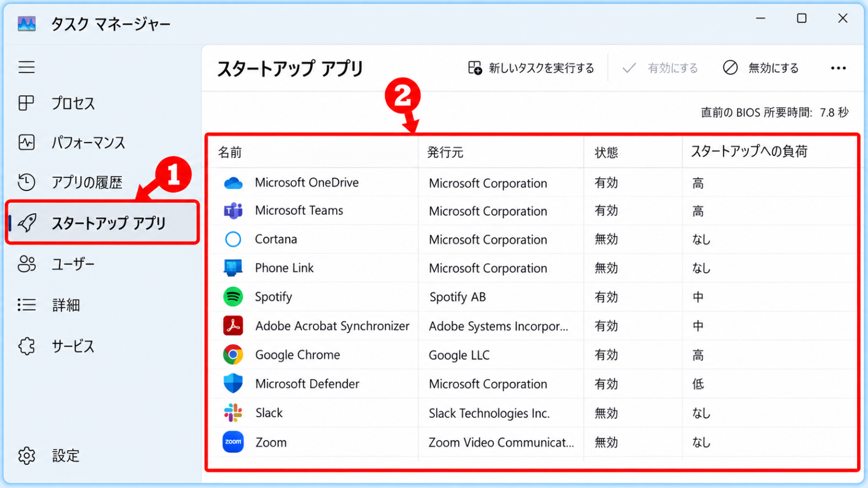Select the Google Chrome name text
This screenshot has width=868, height=488.
(298, 355)
